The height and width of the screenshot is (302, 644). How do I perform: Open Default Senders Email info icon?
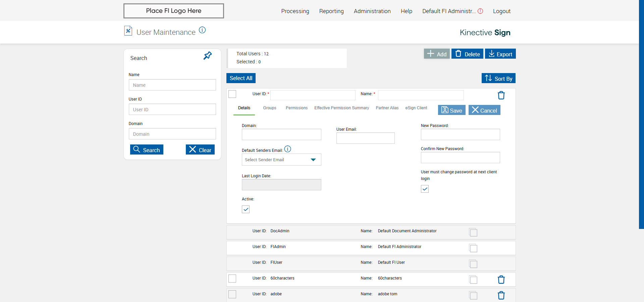click(288, 149)
